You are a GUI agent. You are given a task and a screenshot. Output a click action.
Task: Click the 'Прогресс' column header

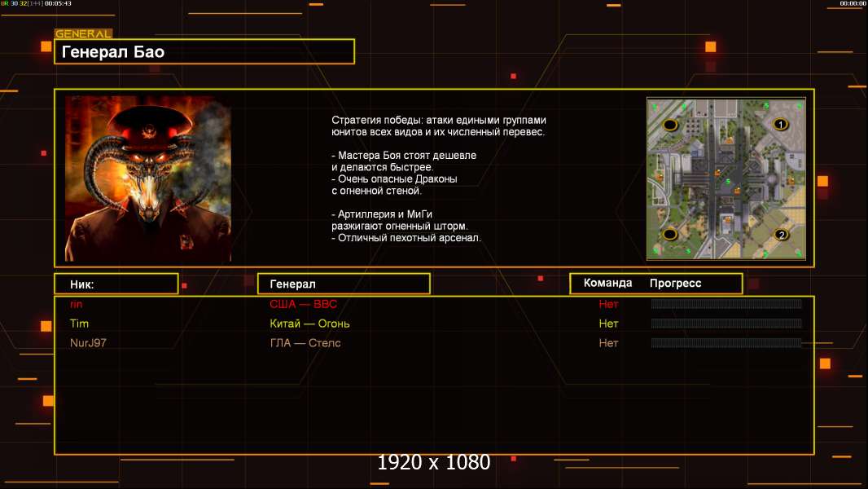(x=675, y=284)
